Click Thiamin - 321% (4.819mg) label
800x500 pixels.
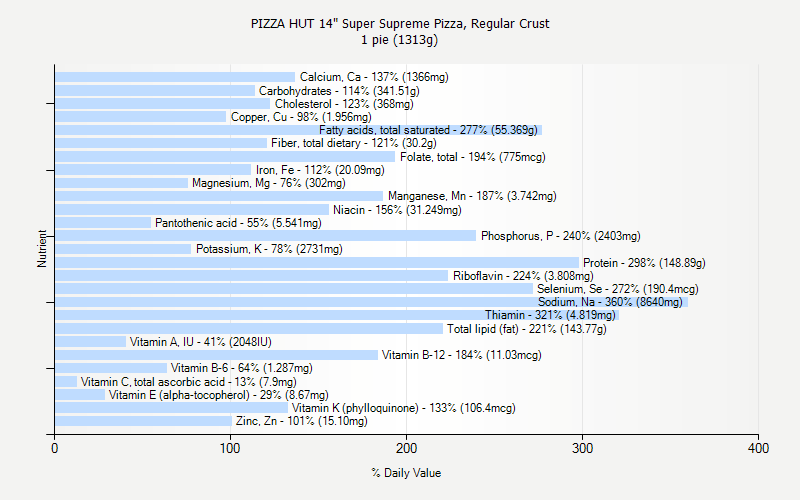pos(550,315)
